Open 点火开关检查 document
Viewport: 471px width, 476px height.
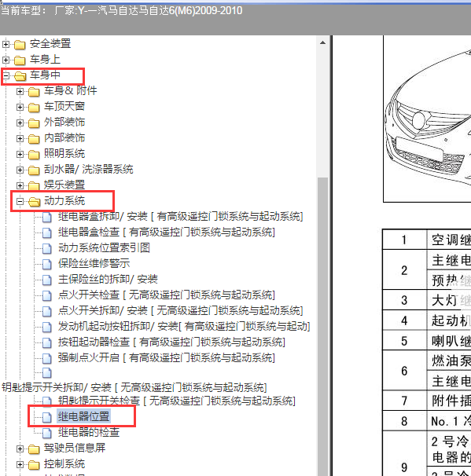pos(167,295)
